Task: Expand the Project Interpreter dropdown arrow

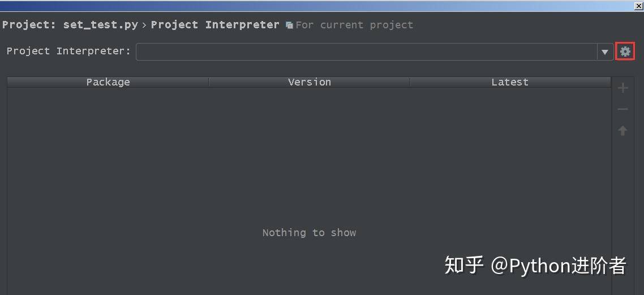Action: point(604,52)
